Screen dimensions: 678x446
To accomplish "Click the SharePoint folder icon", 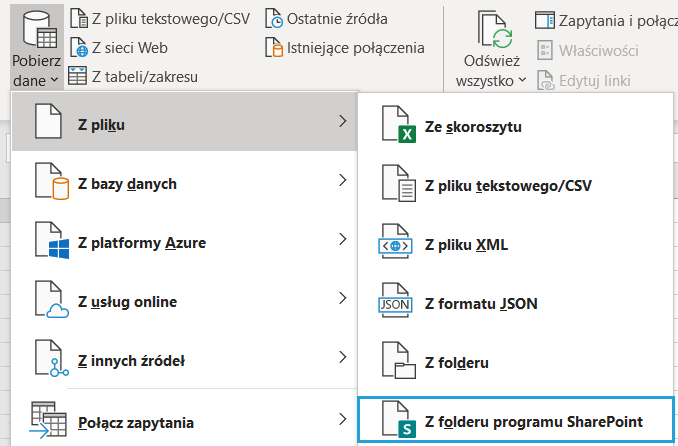I will (399, 421).
